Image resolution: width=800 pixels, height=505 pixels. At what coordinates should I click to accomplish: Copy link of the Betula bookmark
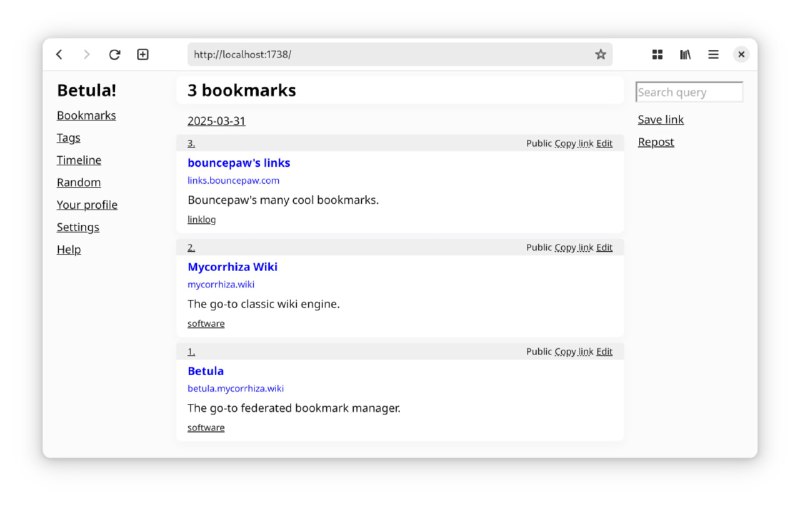click(x=573, y=352)
